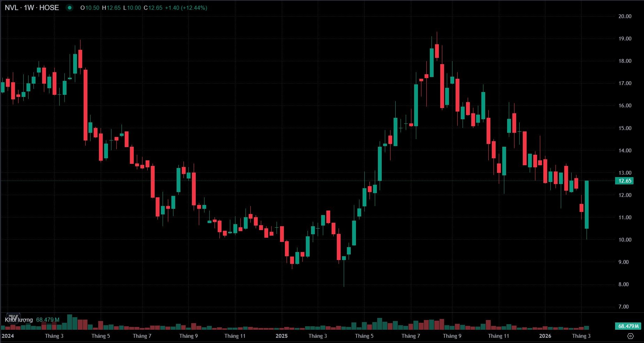Click the Tháng 9 time label for 2024
644x343 pixels.
pyautogui.click(x=188, y=336)
